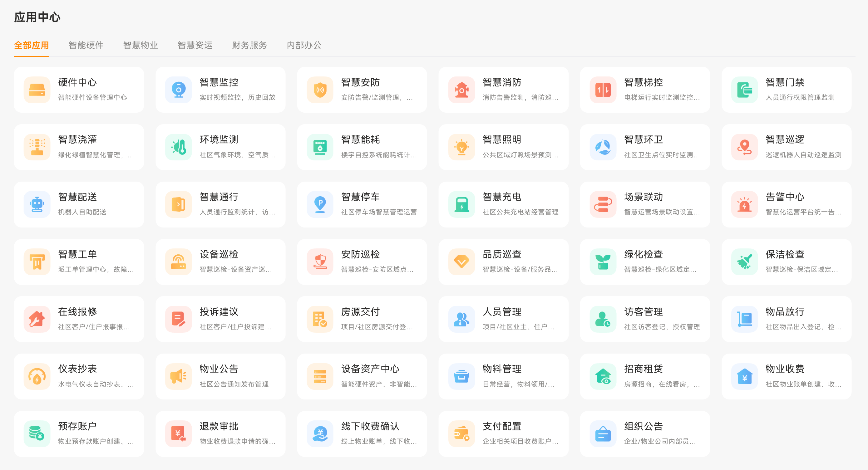Click the 组织公告 briefcase icon
Screen dimensions: 868x470
[x=603, y=433]
